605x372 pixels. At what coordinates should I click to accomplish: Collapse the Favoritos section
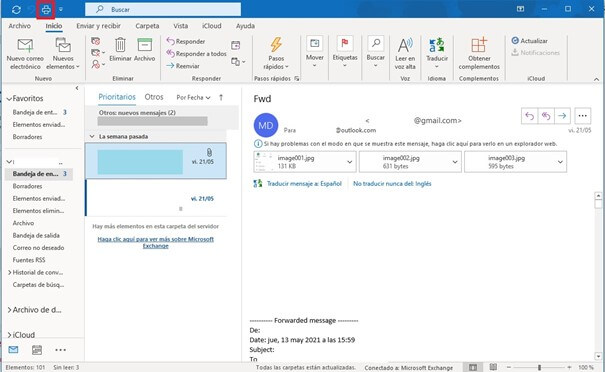point(9,99)
